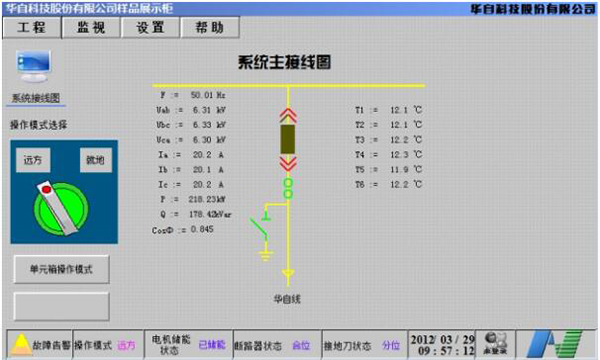Open the 工程 menu
The height and width of the screenshot is (360, 600).
(31, 27)
